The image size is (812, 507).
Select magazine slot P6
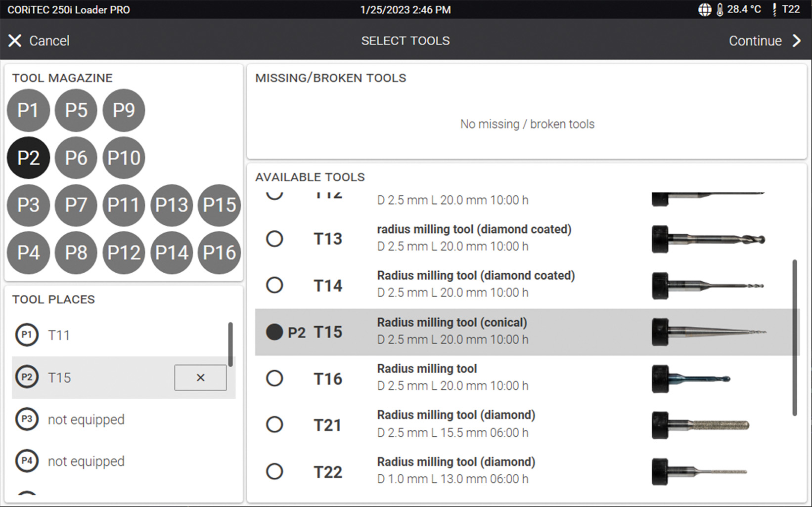76,158
